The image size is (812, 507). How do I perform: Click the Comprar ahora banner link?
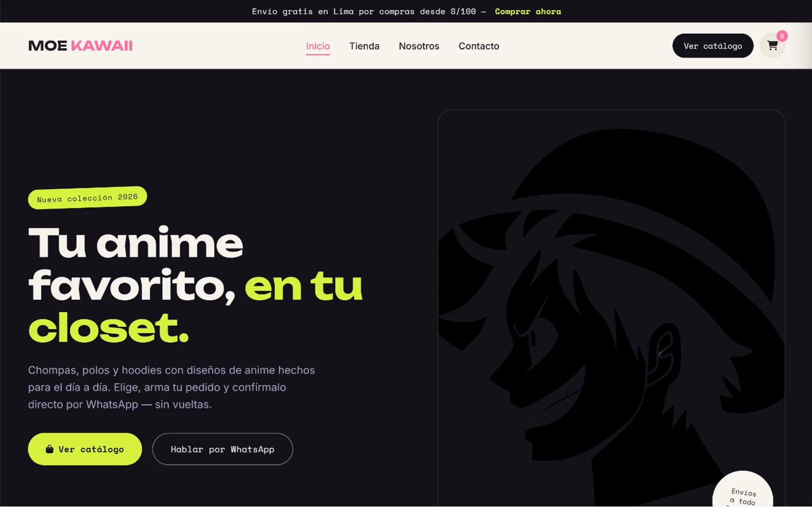coord(528,11)
